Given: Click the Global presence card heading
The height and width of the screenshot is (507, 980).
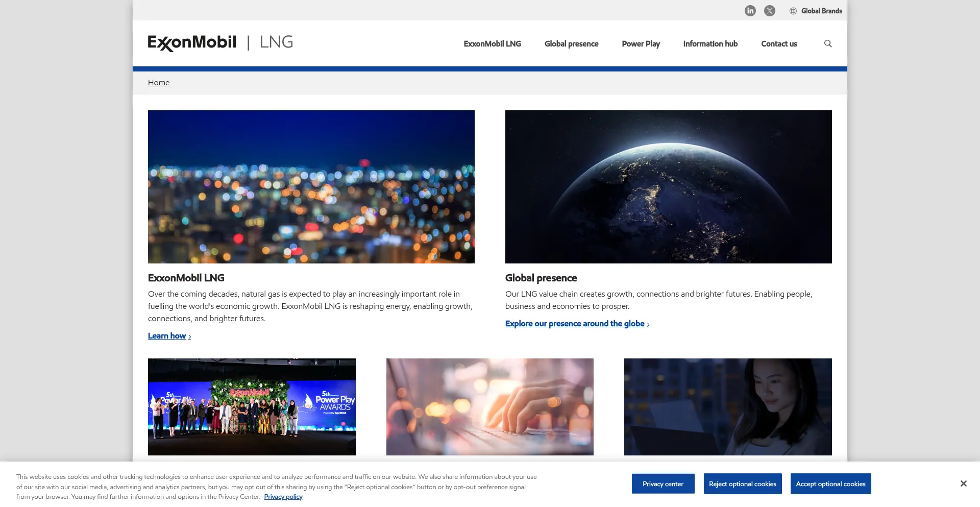Looking at the screenshot, I should pos(541,278).
